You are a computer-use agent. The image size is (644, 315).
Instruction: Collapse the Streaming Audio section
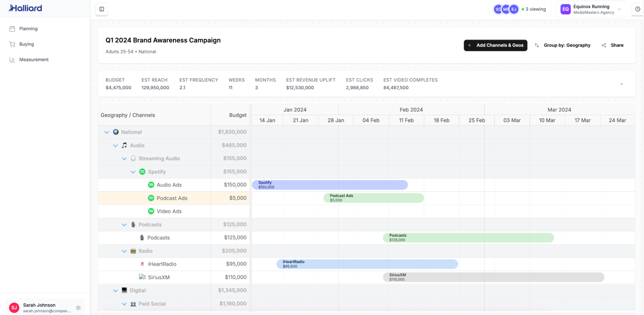pos(124,158)
